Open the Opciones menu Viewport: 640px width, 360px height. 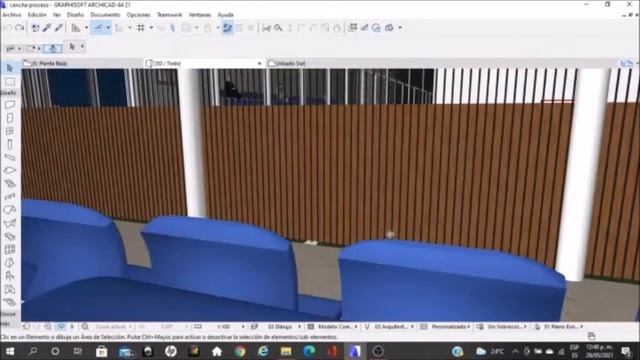pos(138,15)
